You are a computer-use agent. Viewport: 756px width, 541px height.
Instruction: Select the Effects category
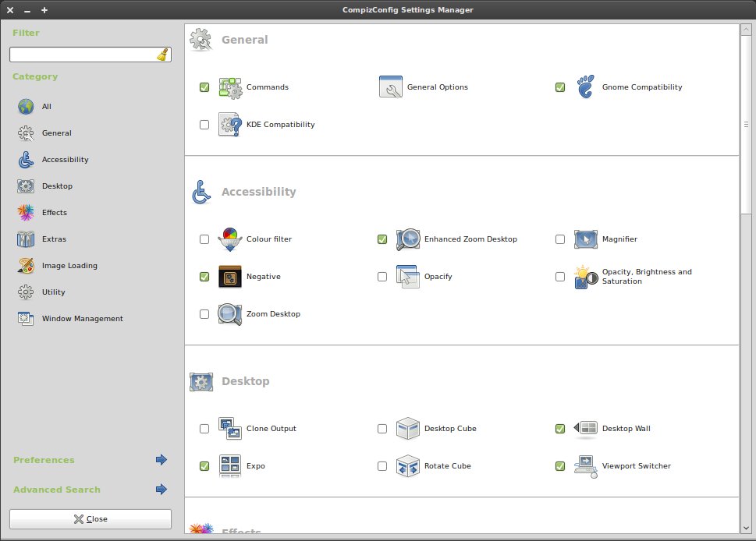pyautogui.click(x=54, y=213)
